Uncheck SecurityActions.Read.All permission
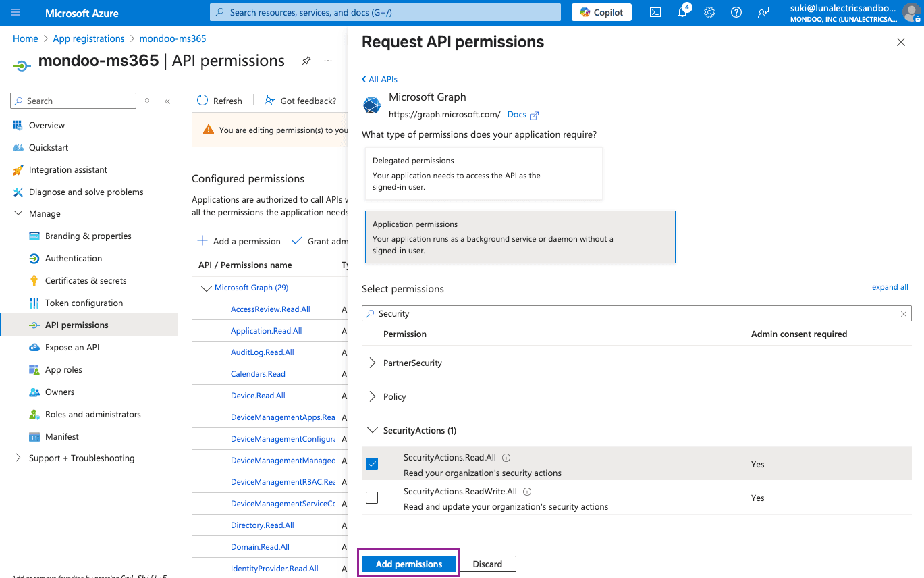The image size is (924, 578). pyautogui.click(x=372, y=464)
